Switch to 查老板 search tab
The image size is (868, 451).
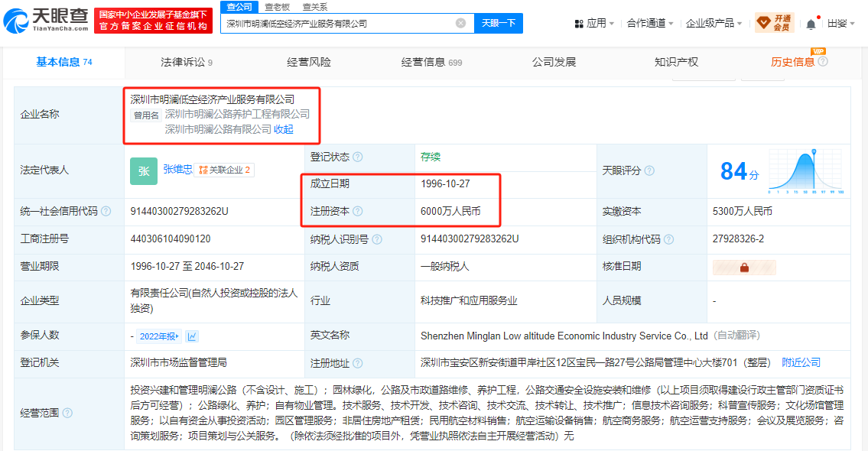point(278,7)
